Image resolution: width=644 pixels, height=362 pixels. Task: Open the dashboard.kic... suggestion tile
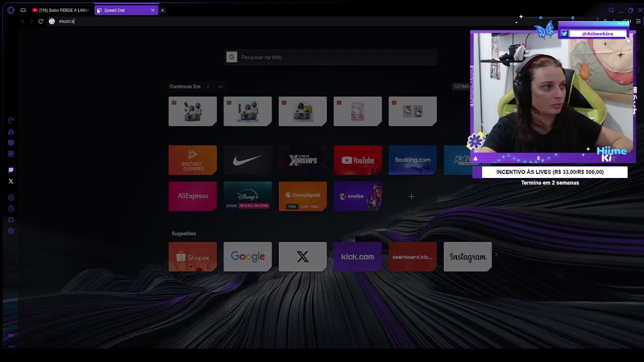click(x=413, y=257)
